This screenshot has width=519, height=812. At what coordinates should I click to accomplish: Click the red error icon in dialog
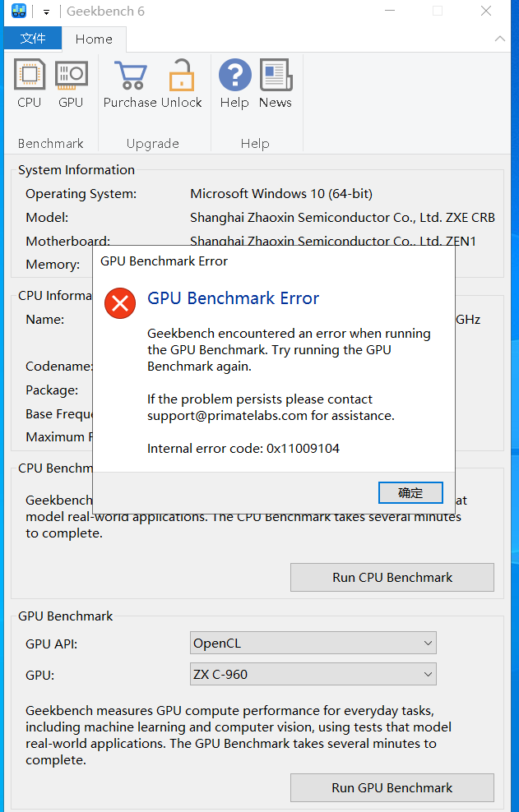120,304
